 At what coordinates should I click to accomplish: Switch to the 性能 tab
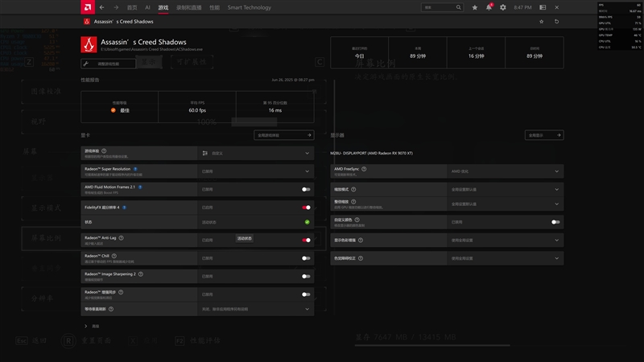(214, 7)
